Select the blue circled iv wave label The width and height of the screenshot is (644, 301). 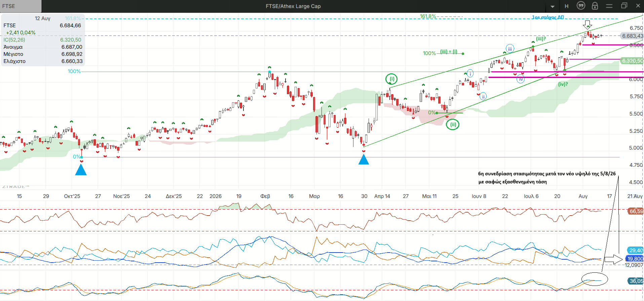[521, 80]
